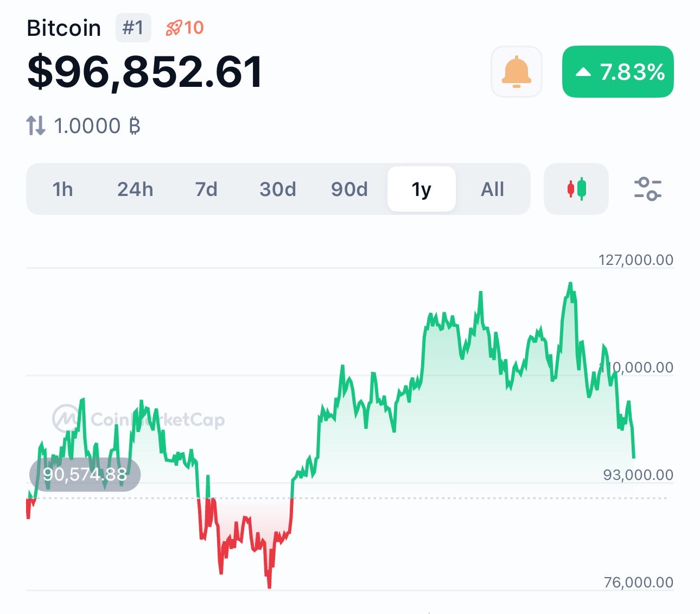Tap the $96,852.61 price display
The image size is (700, 614).
click(x=145, y=72)
